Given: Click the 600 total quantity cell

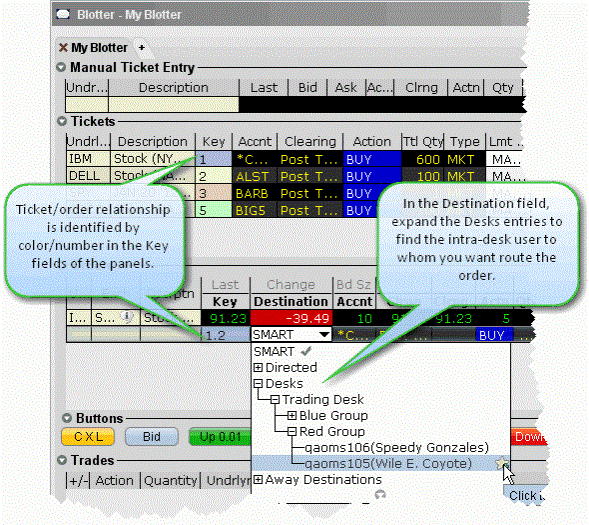Looking at the screenshot, I should coord(423,159).
